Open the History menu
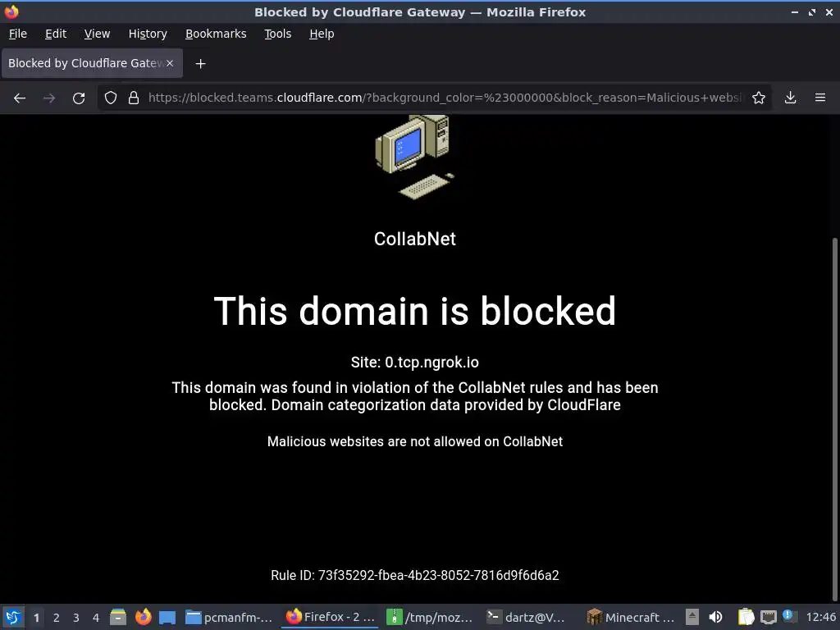Screen dimensions: 840x630 pos(148,34)
